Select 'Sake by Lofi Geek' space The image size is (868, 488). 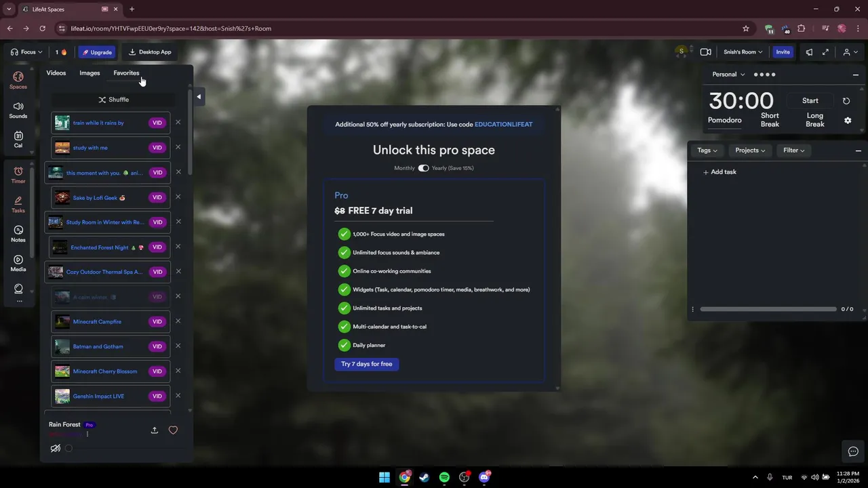pos(111,197)
